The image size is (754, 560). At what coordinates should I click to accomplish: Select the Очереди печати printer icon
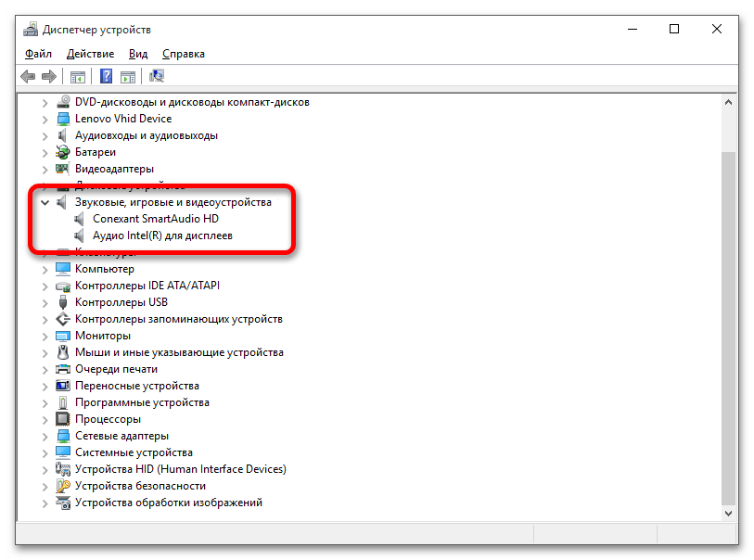(63, 369)
